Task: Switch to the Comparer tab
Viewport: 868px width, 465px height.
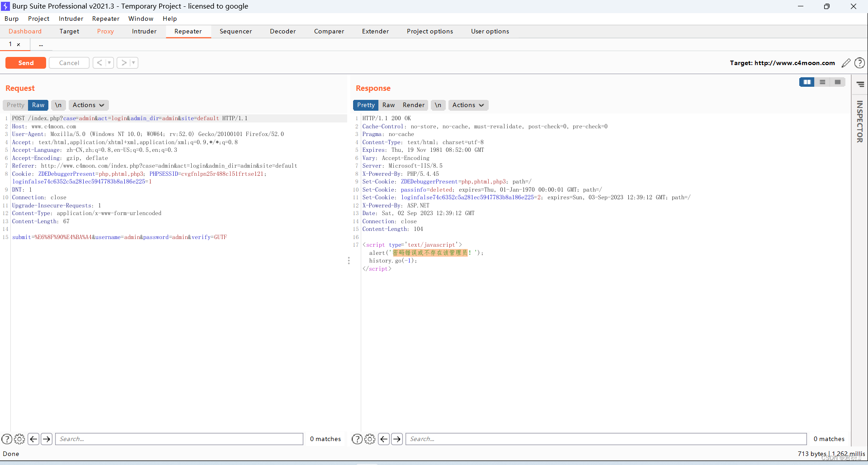Action: pyautogui.click(x=329, y=32)
